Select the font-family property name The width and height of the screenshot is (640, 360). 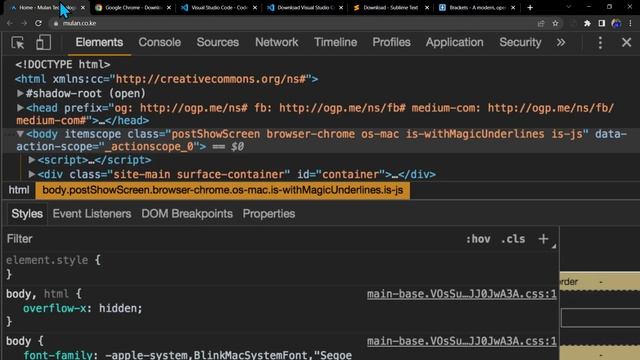[x=58, y=355]
